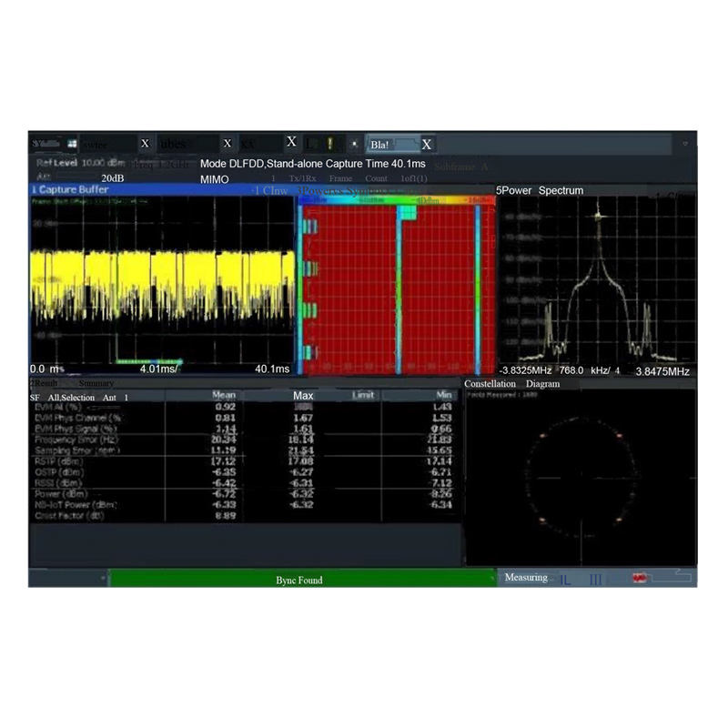Screen dimensions: 728x728
Task: Close the 'Bla!' channel tab
Action: [x=426, y=145]
